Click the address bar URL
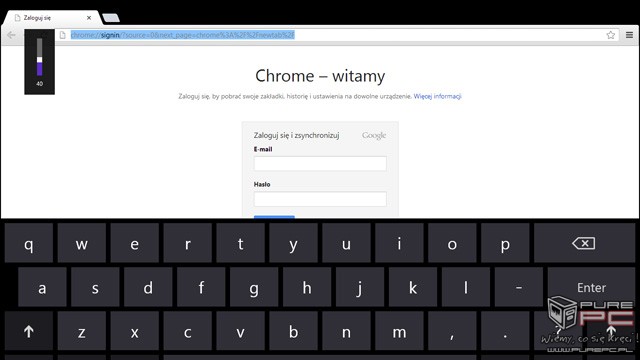Viewport: 640px width, 360px height. click(182, 35)
